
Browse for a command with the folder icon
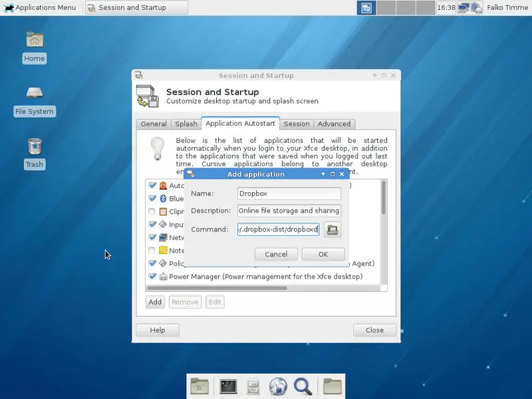(332, 229)
